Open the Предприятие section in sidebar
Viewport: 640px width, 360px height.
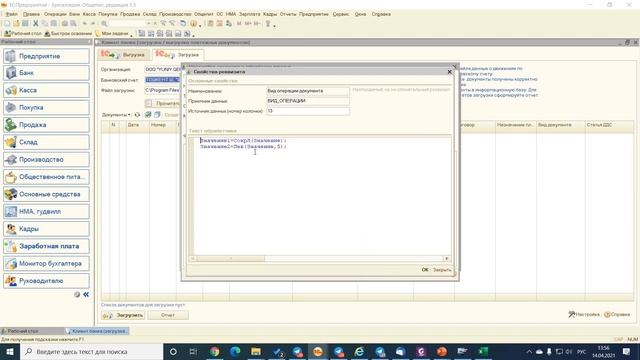point(46,56)
